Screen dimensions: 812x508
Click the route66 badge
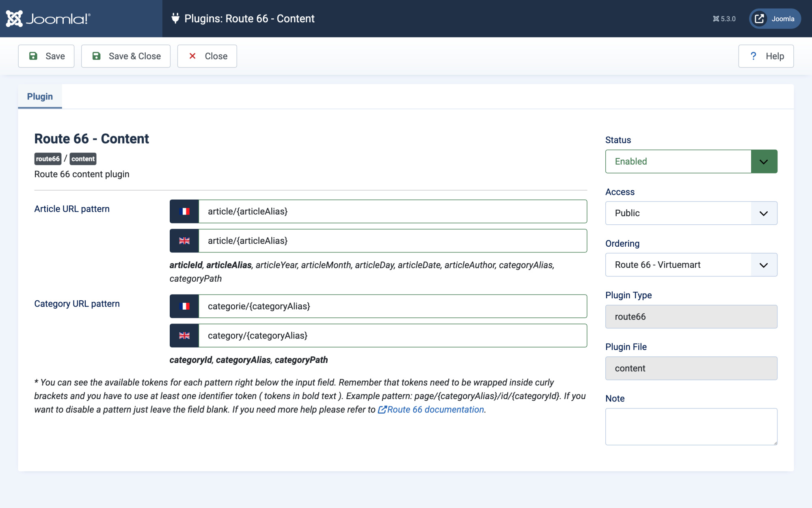tap(48, 159)
